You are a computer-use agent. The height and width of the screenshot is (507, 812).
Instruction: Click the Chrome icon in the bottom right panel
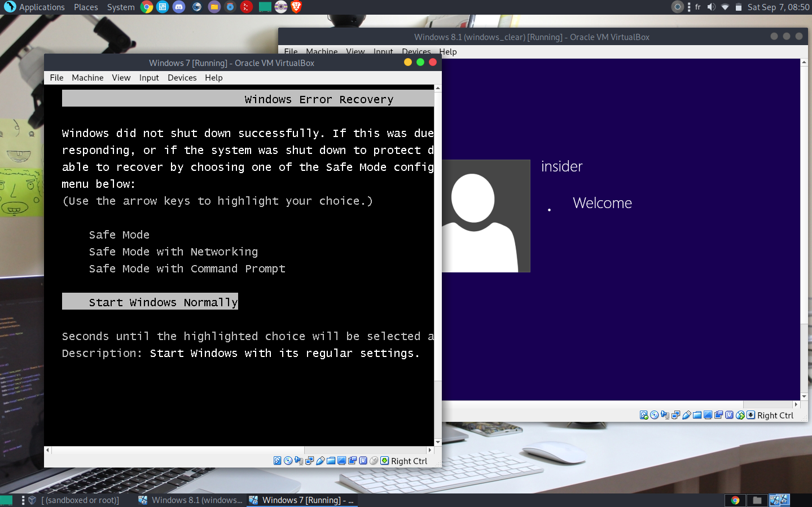pyautogui.click(x=735, y=500)
